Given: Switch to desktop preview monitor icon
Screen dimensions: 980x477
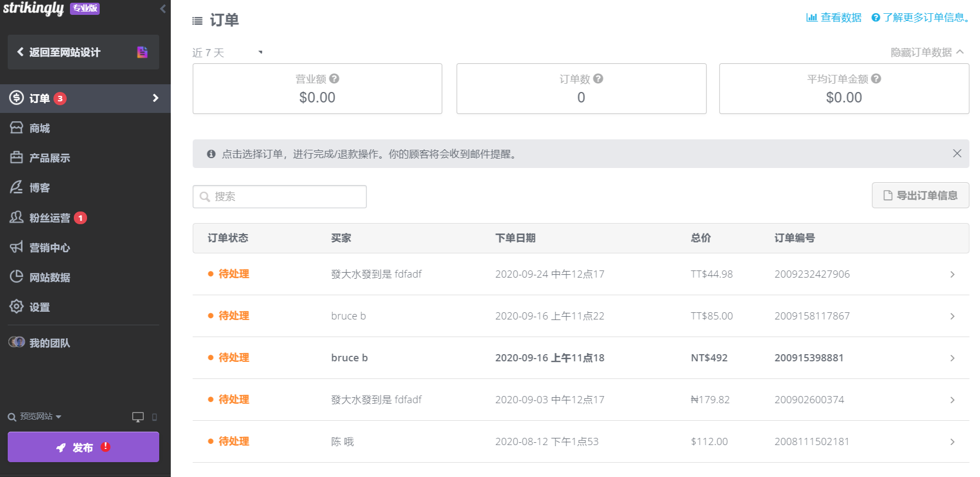Looking at the screenshot, I should tap(138, 417).
